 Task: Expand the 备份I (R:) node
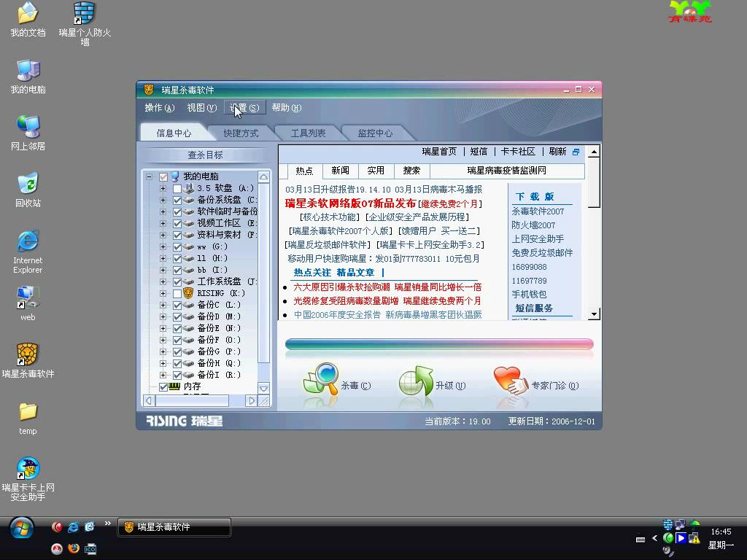pos(163,376)
